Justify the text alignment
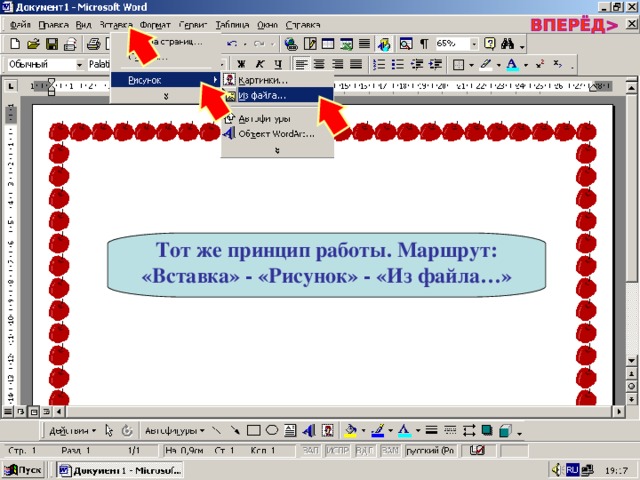This screenshot has height=480, width=640. pos(356,64)
